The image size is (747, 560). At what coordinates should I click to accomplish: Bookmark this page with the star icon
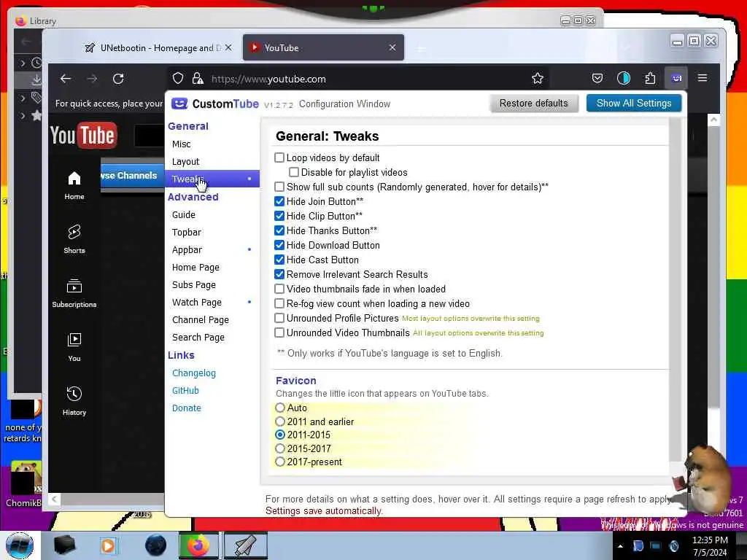tap(538, 79)
